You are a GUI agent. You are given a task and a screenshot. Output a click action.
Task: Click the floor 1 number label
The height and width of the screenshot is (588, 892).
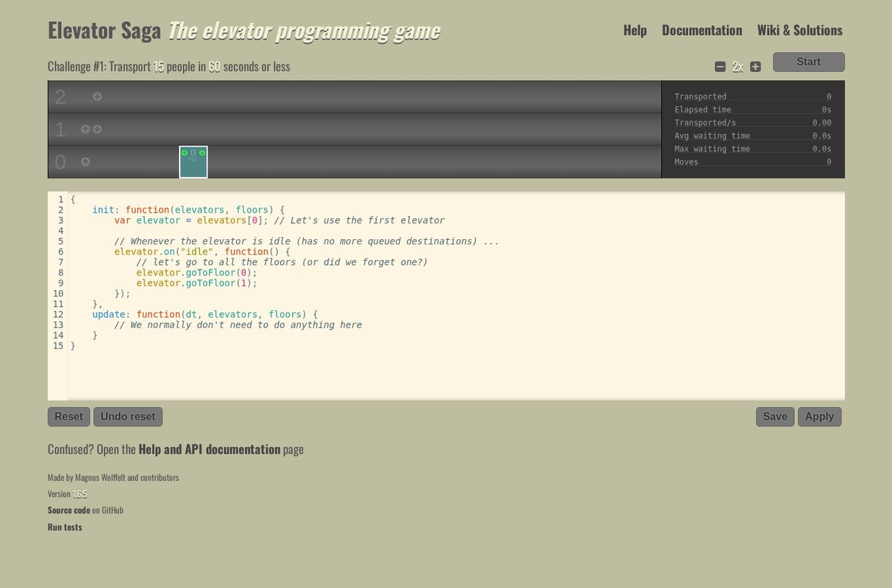point(60,129)
